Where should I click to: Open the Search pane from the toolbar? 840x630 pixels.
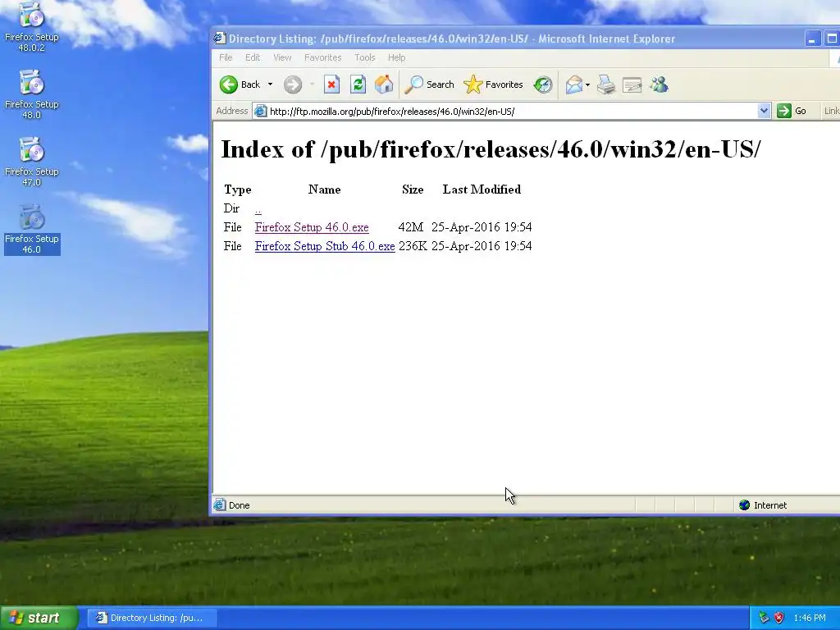[x=429, y=84]
